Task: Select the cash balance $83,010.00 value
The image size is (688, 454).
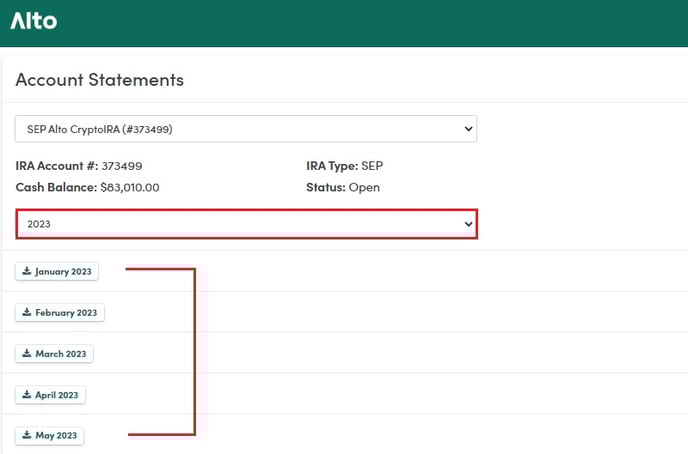Action: point(130,187)
